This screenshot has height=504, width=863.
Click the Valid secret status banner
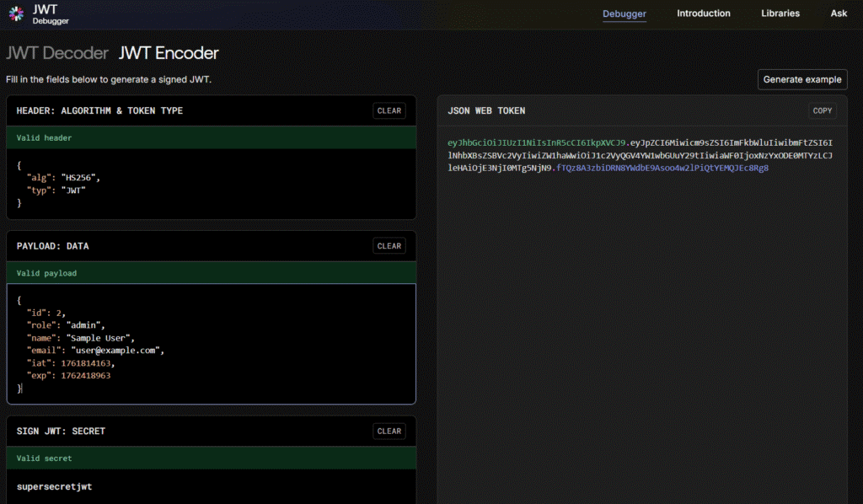tap(211, 458)
